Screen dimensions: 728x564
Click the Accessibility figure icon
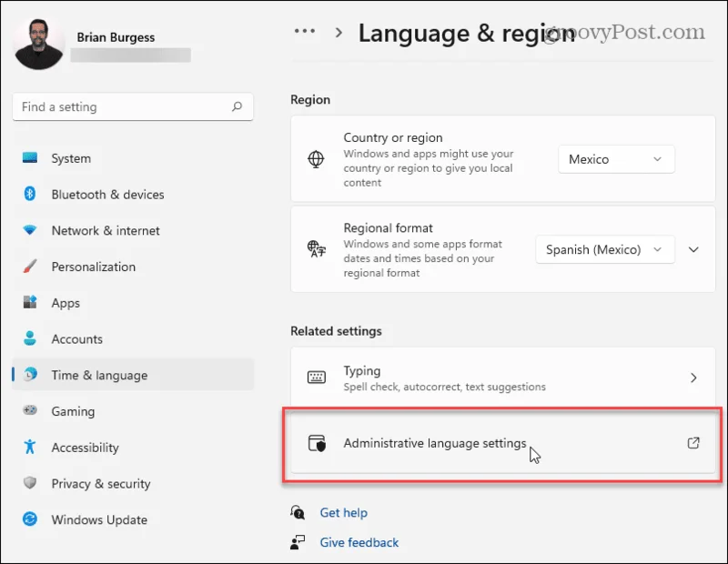(x=30, y=447)
